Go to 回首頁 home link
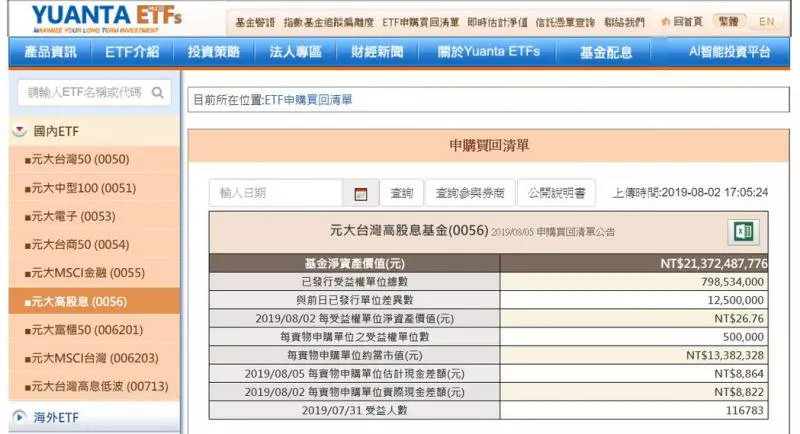 pyautogui.click(x=688, y=22)
